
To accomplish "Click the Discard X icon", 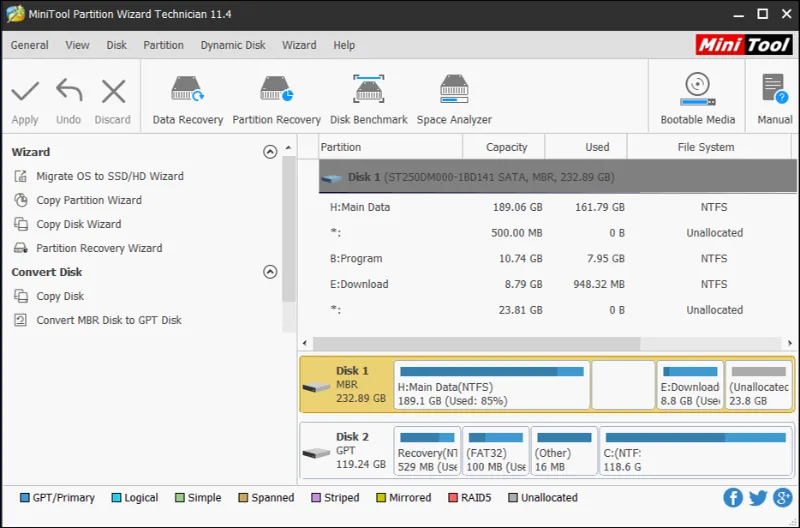I will coord(113,91).
